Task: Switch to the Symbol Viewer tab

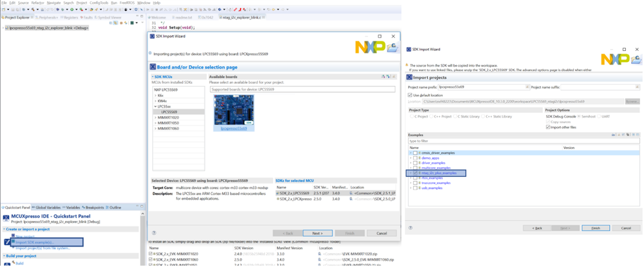Action: click(x=108, y=17)
